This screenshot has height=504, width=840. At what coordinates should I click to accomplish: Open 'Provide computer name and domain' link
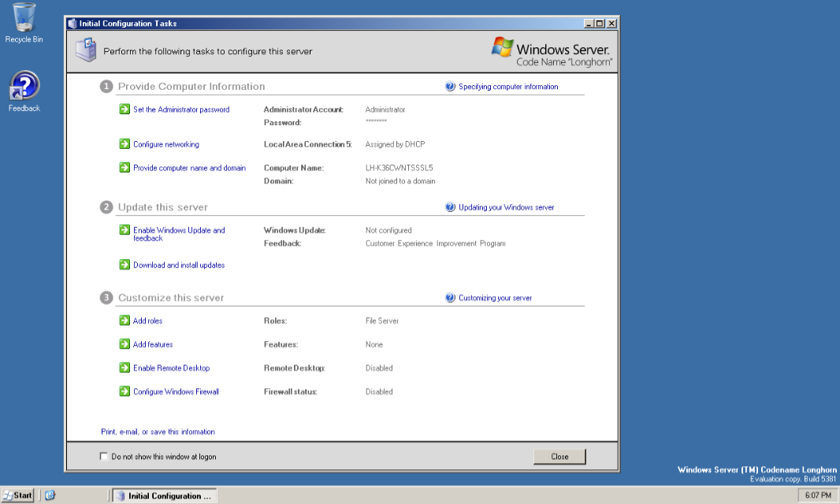[189, 168]
